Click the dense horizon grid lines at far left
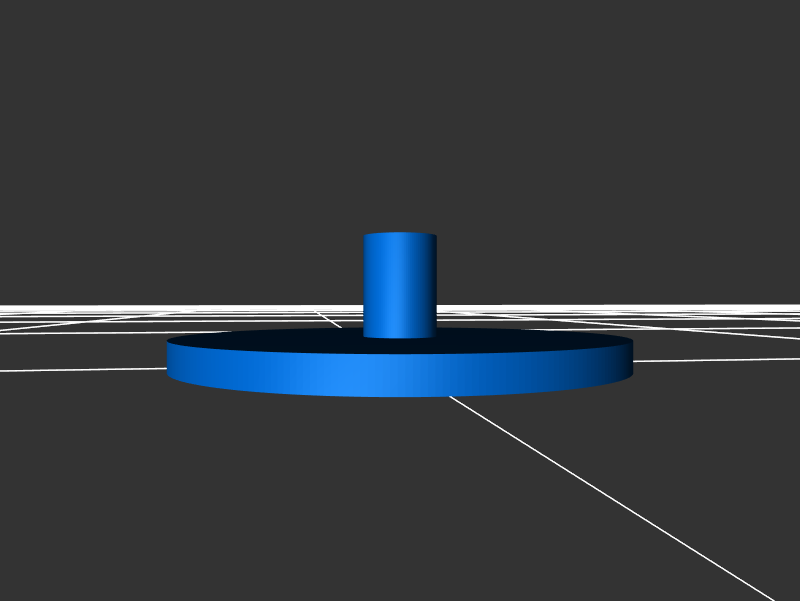 point(40,310)
